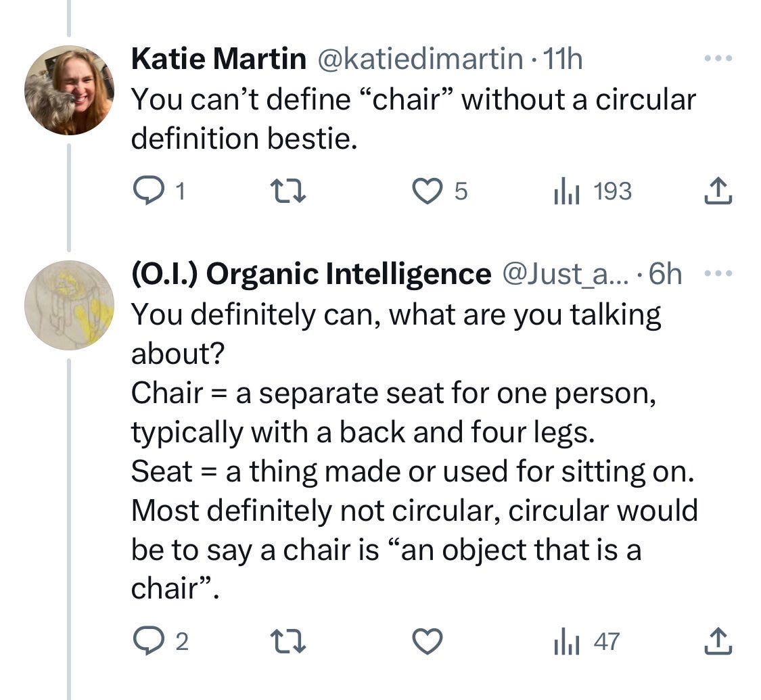Open Katie Martin's profile picture

tap(70, 90)
